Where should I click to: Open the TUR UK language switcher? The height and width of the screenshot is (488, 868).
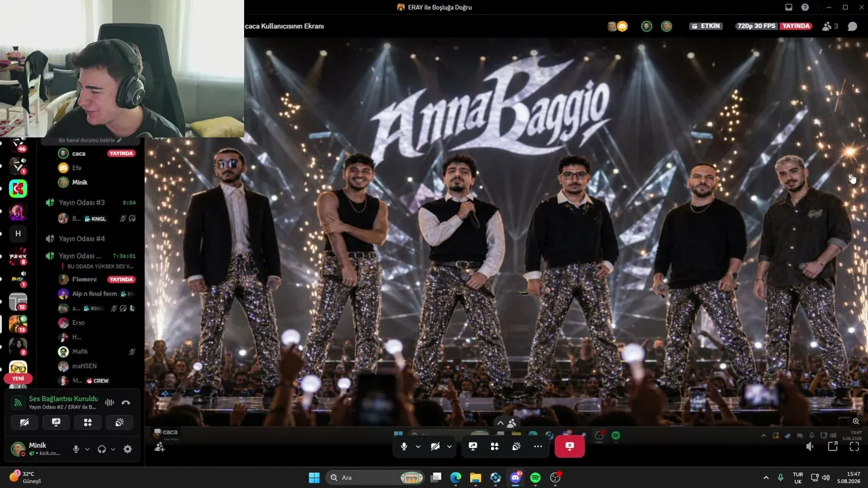point(798,478)
